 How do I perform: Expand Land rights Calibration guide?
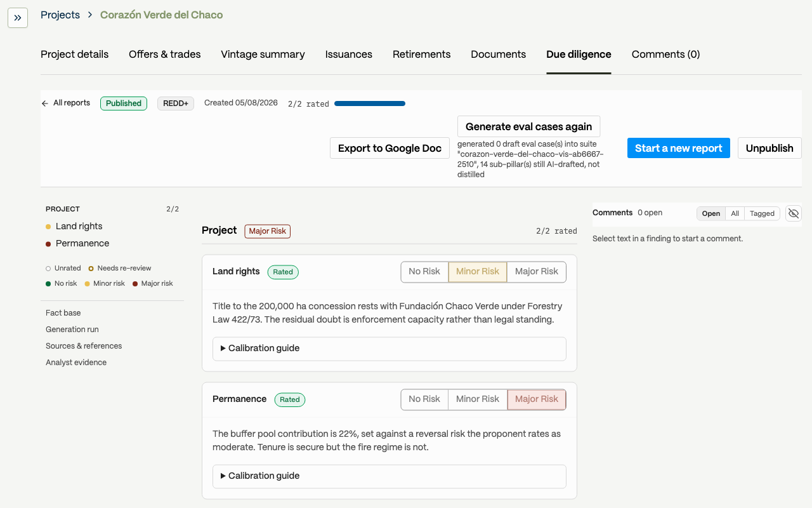pos(390,349)
